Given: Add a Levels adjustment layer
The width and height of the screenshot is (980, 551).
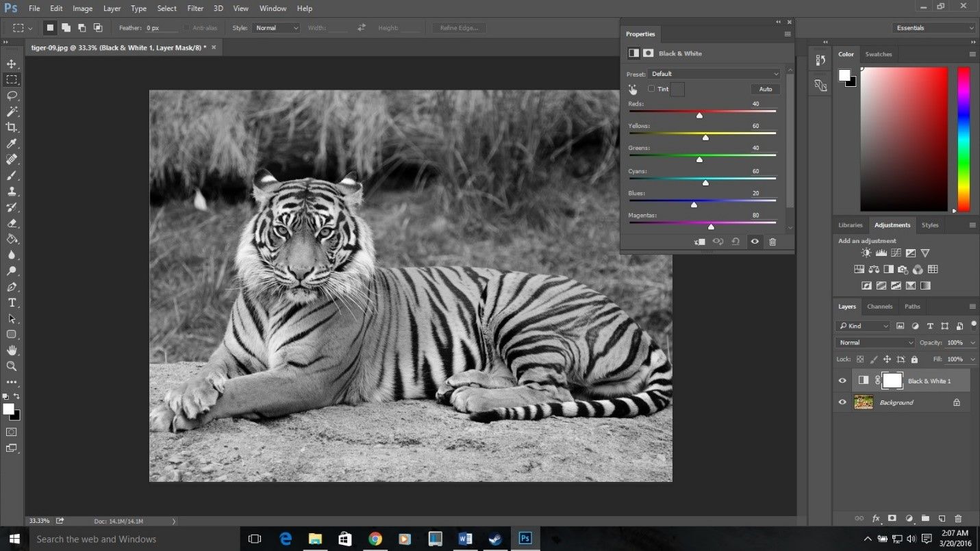Looking at the screenshot, I should [x=881, y=252].
